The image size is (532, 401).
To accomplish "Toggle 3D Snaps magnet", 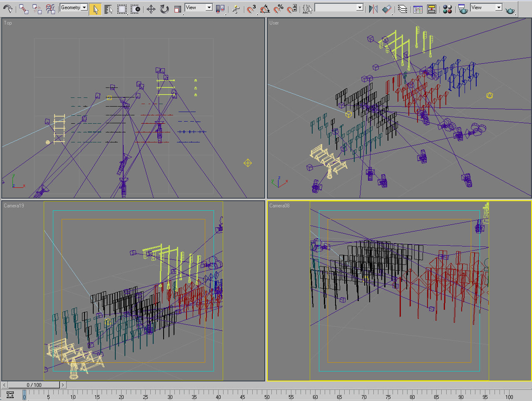I will point(251,9).
